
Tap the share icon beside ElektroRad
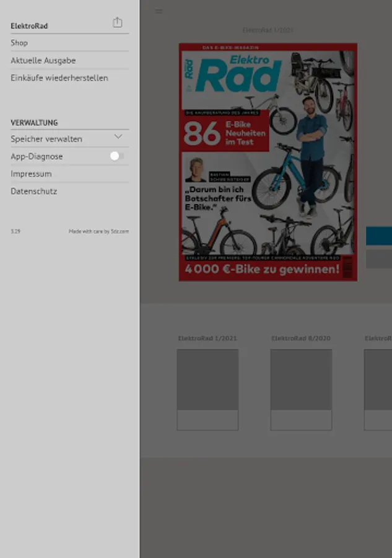pyautogui.click(x=117, y=22)
